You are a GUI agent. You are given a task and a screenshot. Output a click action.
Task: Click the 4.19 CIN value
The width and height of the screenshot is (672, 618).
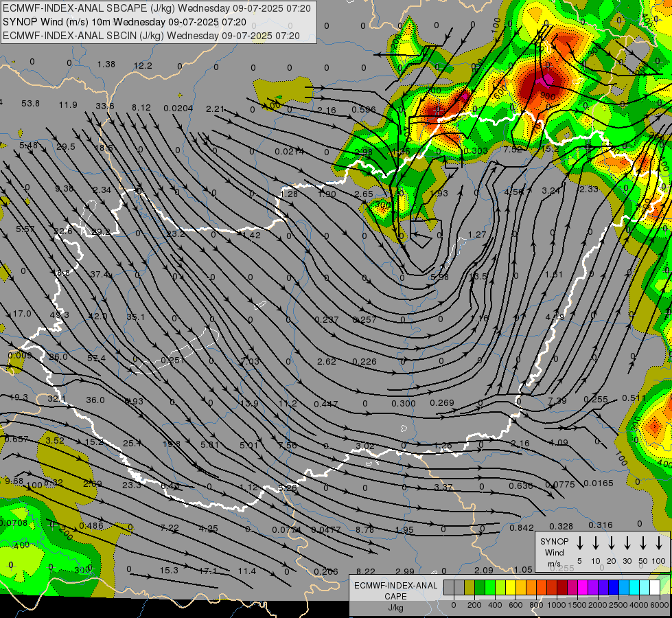pyautogui.click(x=555, y=317)
